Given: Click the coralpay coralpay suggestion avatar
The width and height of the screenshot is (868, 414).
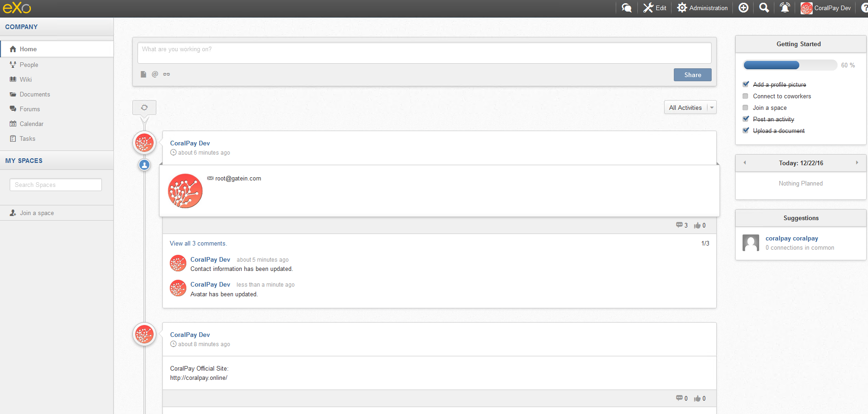Looking at the screenshot, I should 751,243.
